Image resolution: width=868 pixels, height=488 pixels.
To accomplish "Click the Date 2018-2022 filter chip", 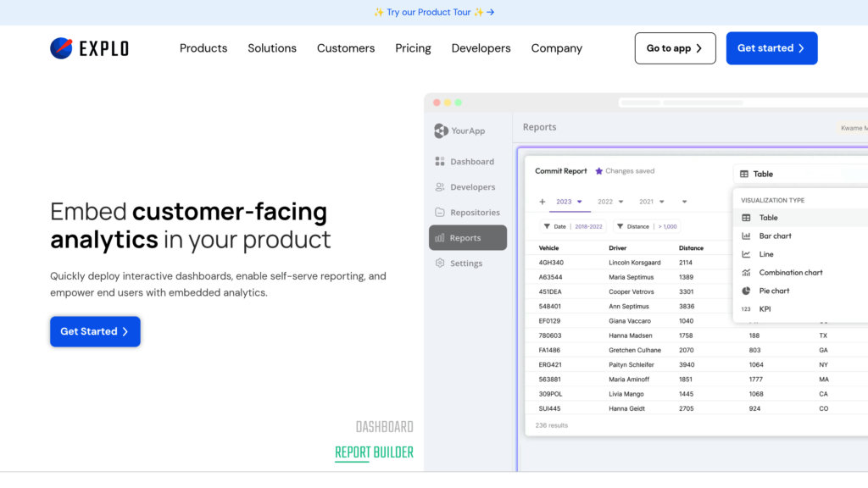I will [573, 226].
